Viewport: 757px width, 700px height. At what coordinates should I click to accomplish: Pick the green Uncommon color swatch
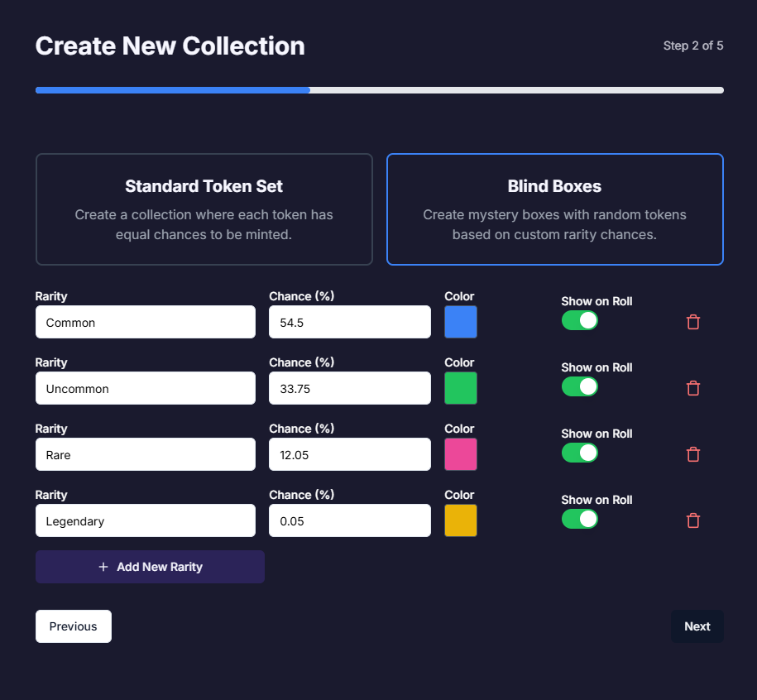[x=461, y=388]
